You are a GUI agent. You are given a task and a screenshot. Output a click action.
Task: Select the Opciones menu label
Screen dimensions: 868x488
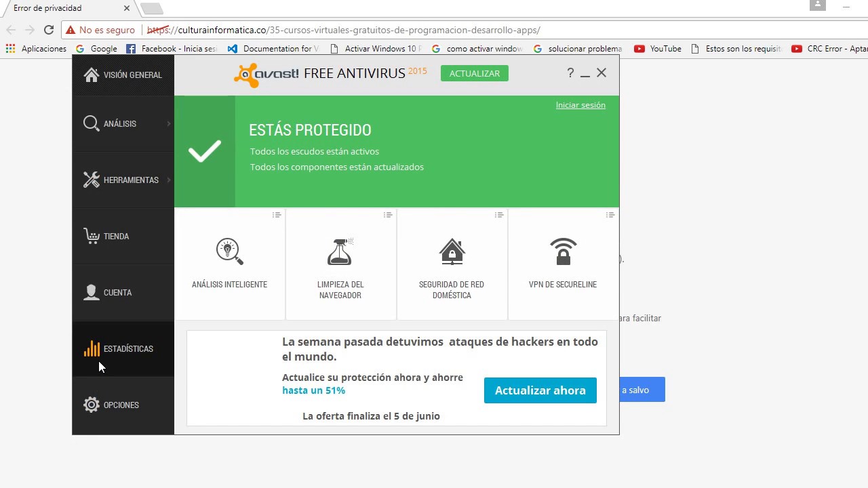pyautogui.click(x=121, y=405)
